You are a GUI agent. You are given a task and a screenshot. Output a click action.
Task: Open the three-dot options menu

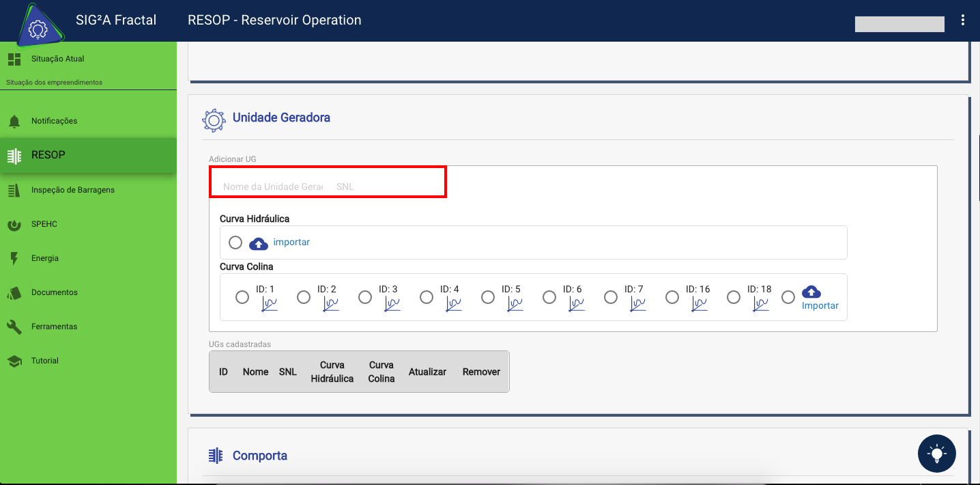[963, 20]
